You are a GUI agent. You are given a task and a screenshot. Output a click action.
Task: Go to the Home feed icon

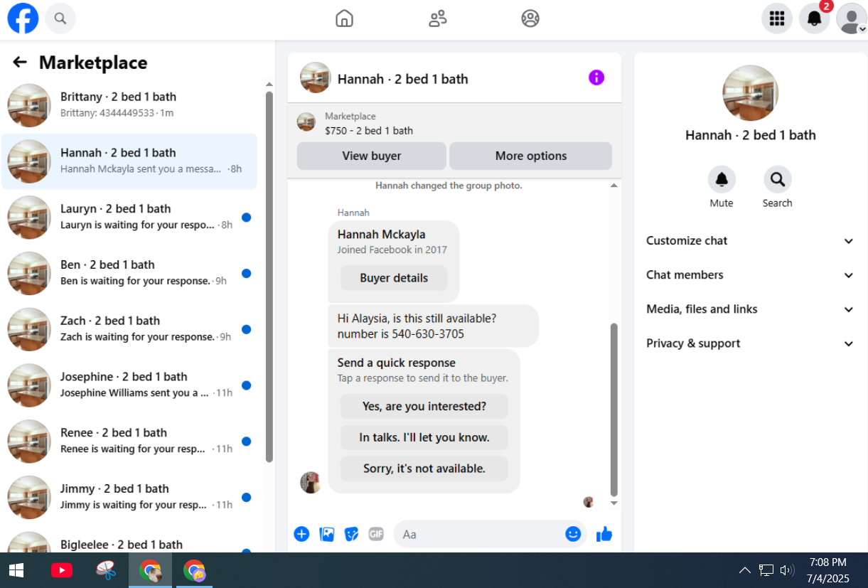coord(344,18)
